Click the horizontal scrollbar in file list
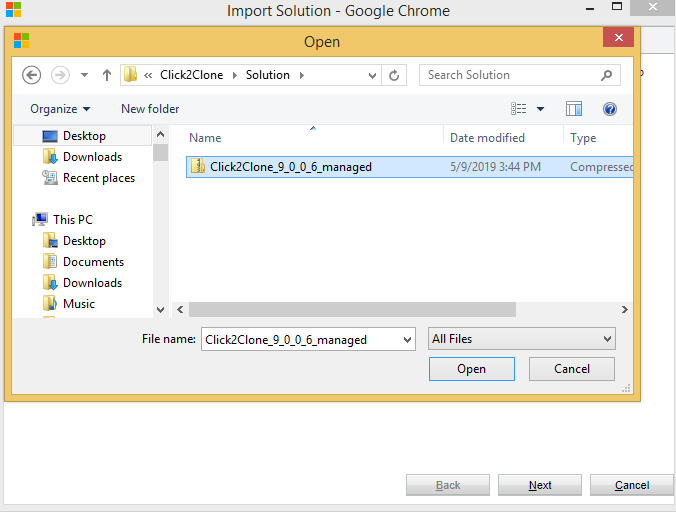This screenshot has width=676, height=513. (x=352, y=309)
